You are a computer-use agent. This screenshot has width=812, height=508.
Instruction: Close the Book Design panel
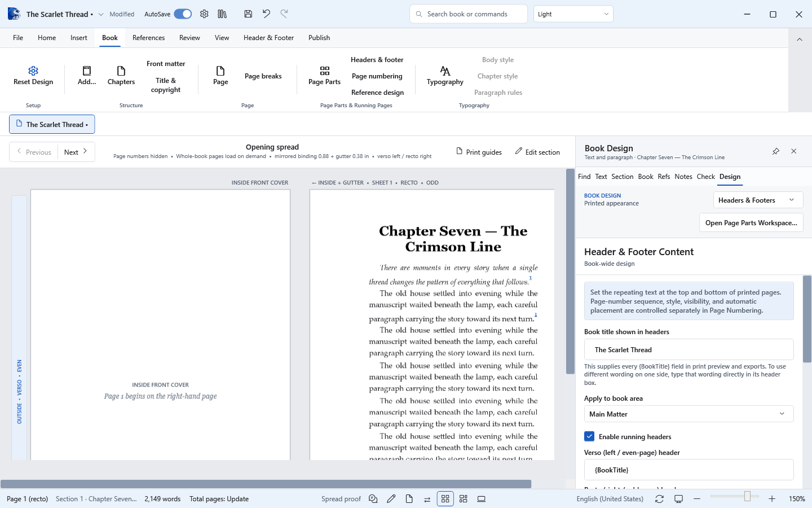[x=793, y=151]
